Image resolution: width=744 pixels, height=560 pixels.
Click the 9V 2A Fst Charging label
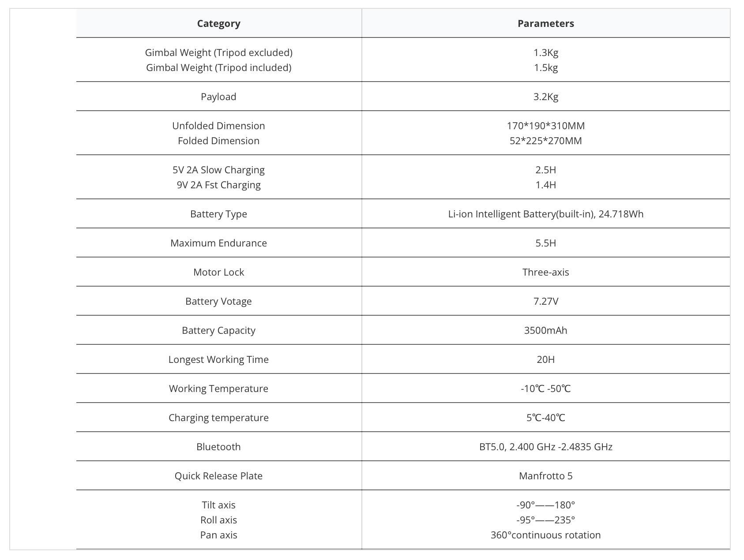point(218,185)
